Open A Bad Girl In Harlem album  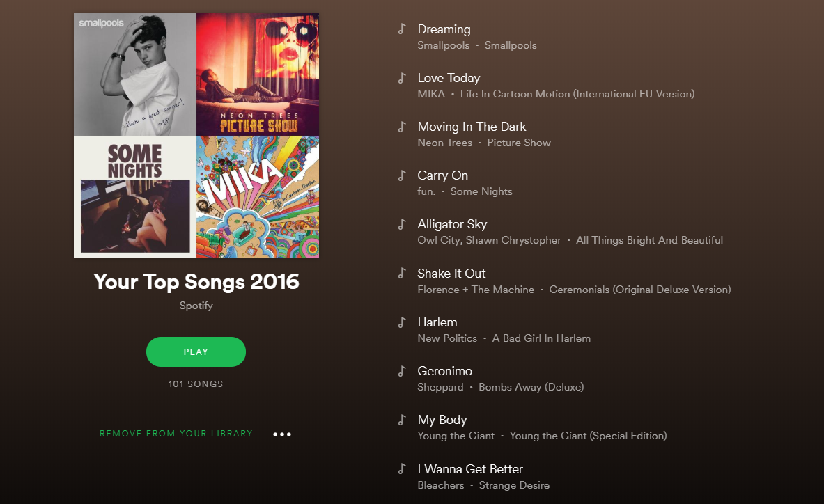coord(541,338)
